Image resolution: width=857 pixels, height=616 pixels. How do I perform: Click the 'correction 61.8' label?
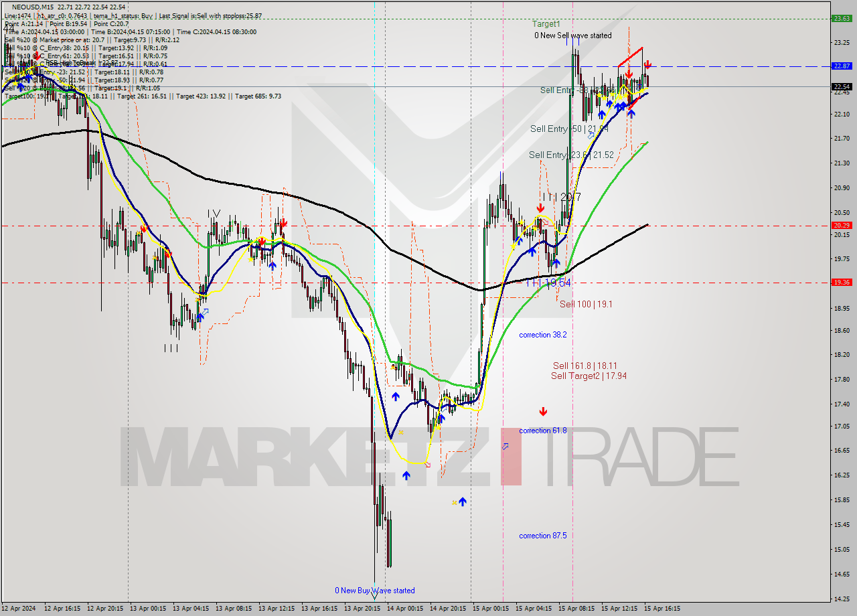pos(543,431)
